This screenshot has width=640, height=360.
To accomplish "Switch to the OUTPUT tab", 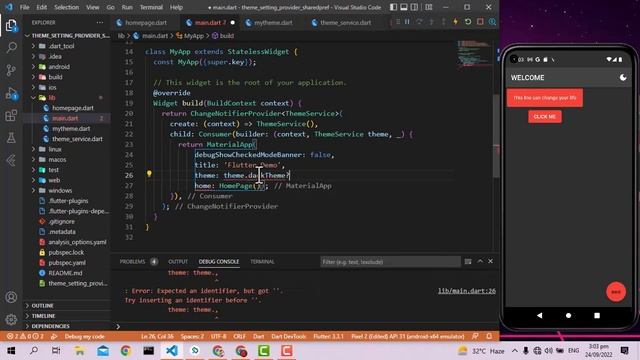I will pyautogui.click(x=178, y=262).
